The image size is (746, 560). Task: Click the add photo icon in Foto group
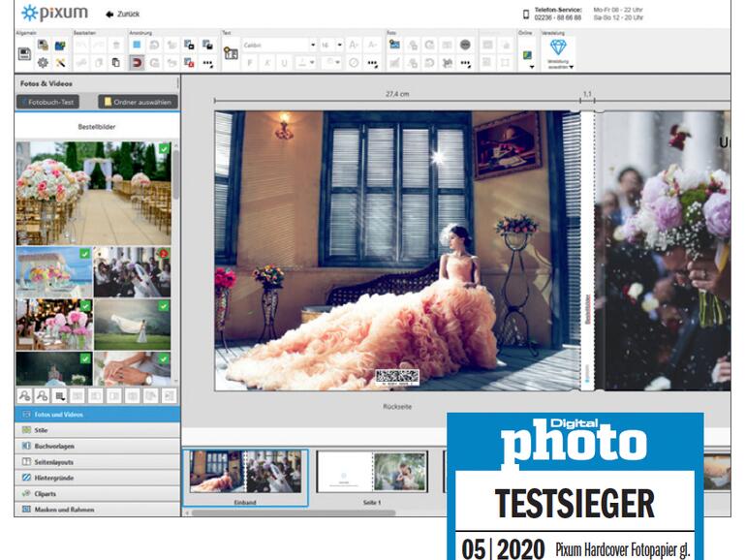394,45
